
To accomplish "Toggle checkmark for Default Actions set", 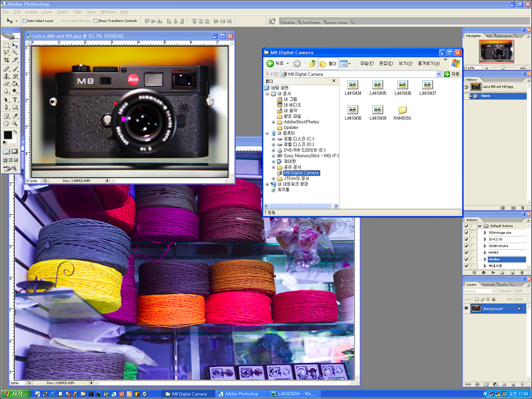I will click(x=466, y=226).
